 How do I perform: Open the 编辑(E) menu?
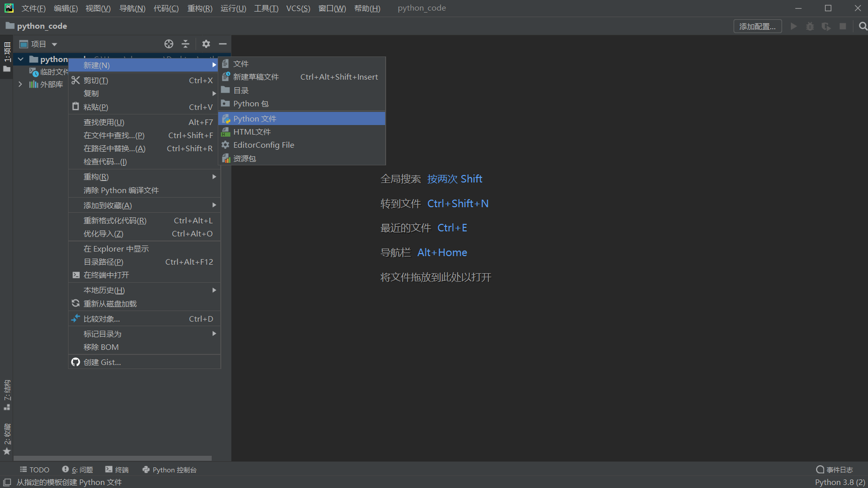(x=66, y=8)
